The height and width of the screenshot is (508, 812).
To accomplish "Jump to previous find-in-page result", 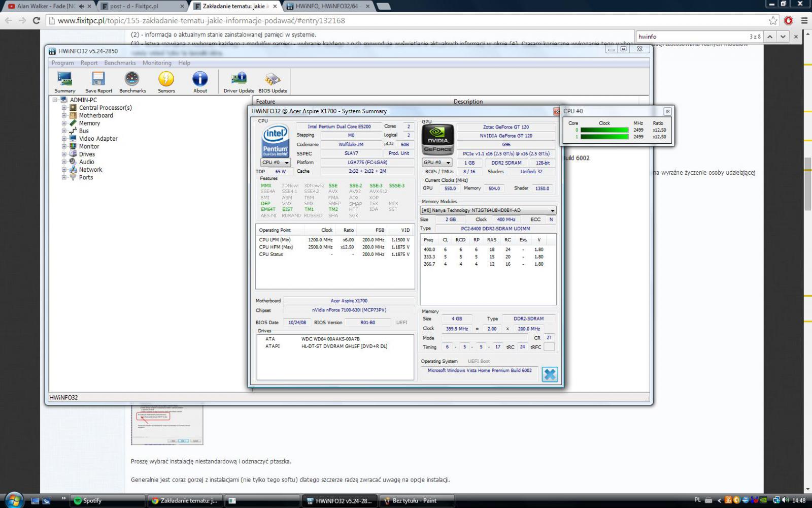I will (770, 37).
